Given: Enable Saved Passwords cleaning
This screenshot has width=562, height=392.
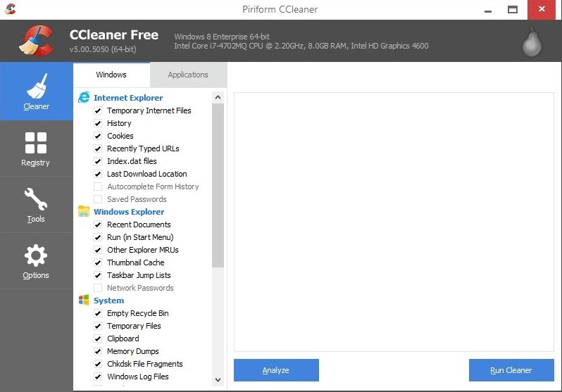Looking at the screenshot, I should coord(98,199).
